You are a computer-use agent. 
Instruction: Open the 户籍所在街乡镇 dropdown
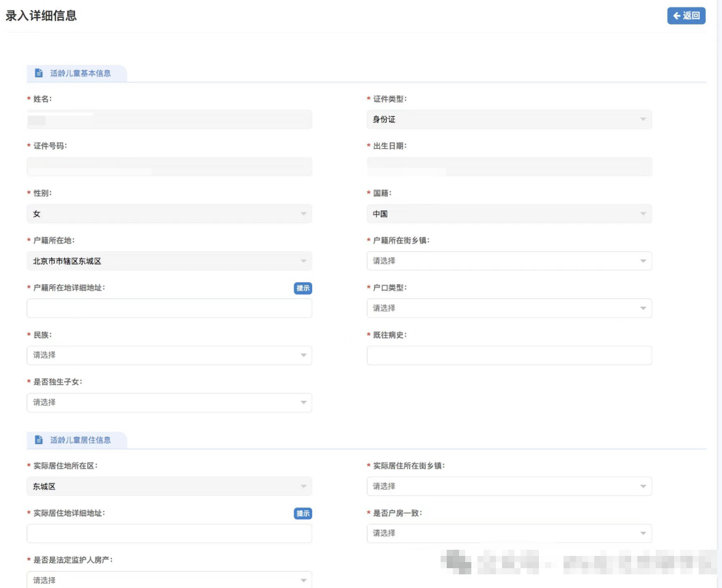509,261
